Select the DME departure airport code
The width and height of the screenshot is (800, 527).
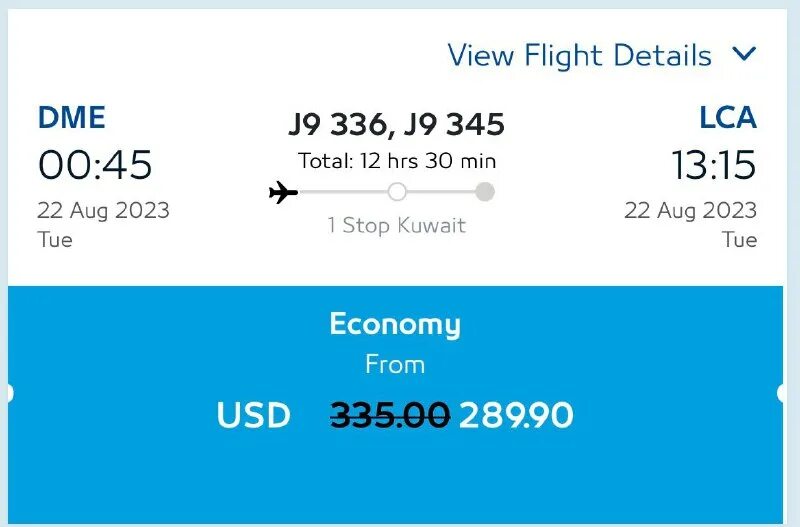point(71,118)
